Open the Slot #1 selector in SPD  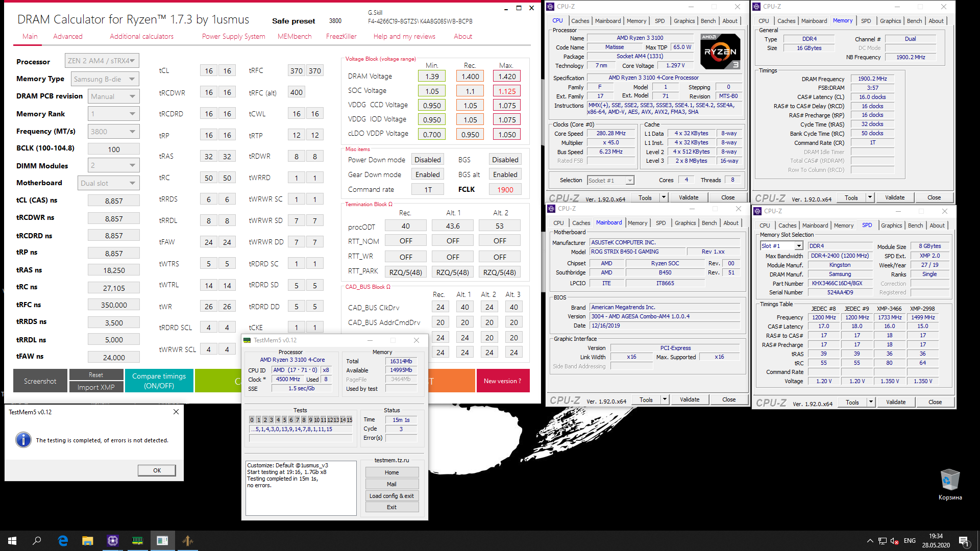pyautogui.click(x=781, y=246)
